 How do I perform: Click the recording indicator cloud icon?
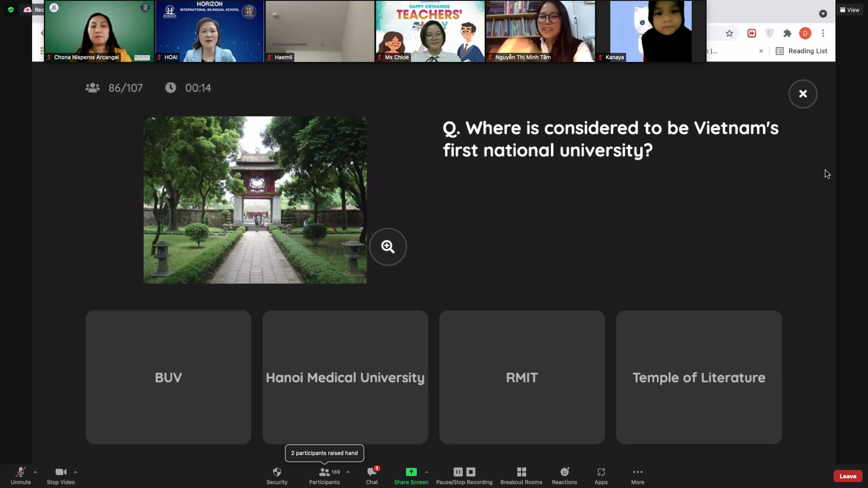pyautogui.click(x=28, y=9)
